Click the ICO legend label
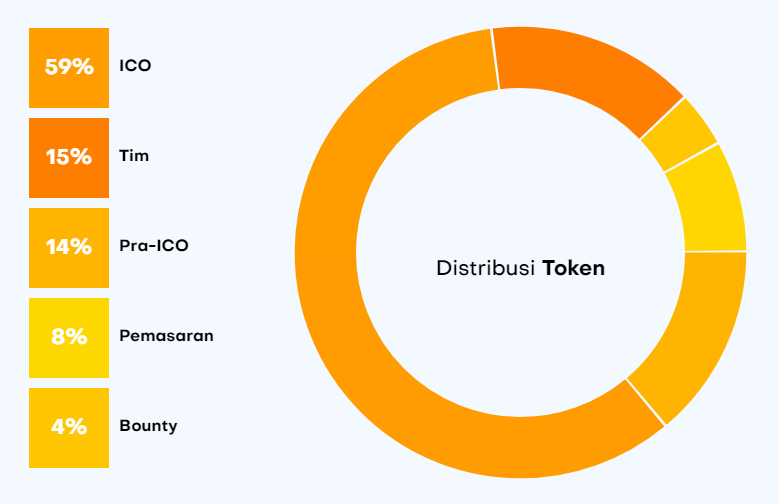Image resolution: width=779 pixels, height=504 pixels. (x=135, y=66)
